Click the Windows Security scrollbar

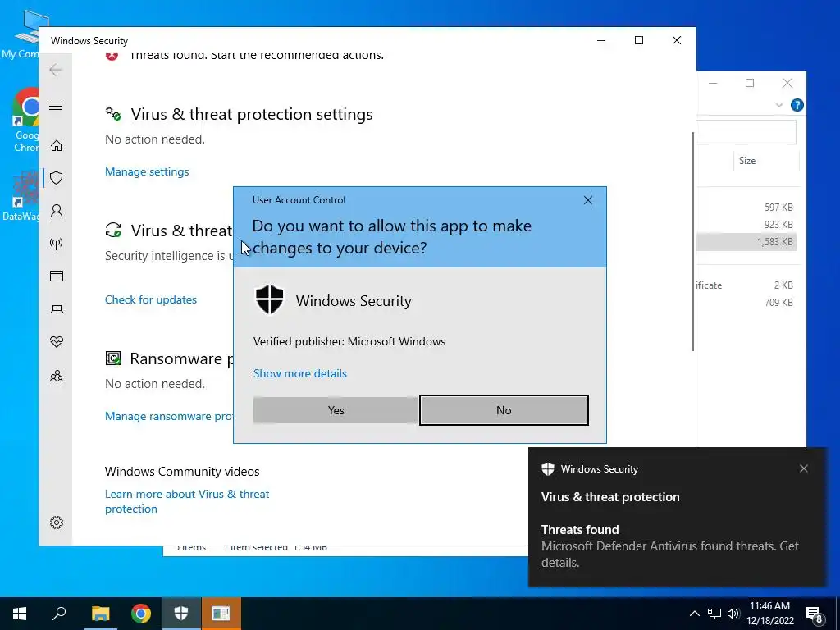pos(693,241)
